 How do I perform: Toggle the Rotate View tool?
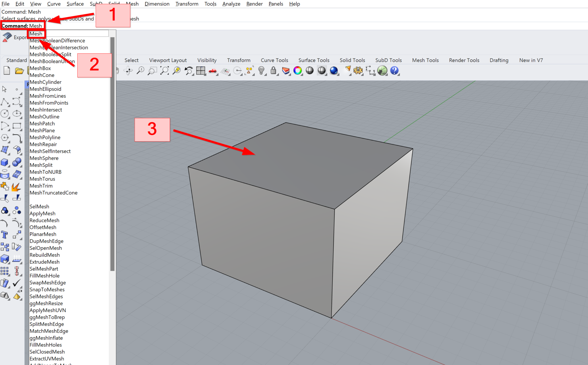[128, 71]
